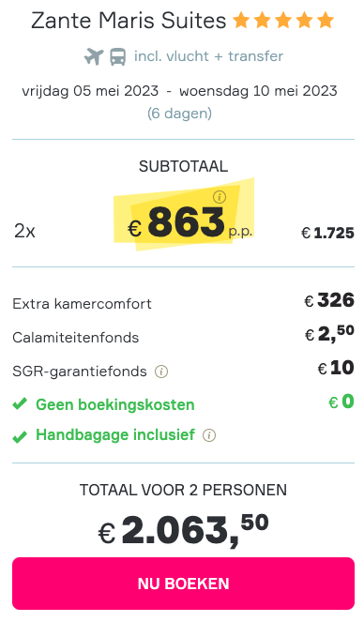Viewport: 364px width, 622px height.
Task: Click the bus transfer icon
Action: (x=118, y=56)
